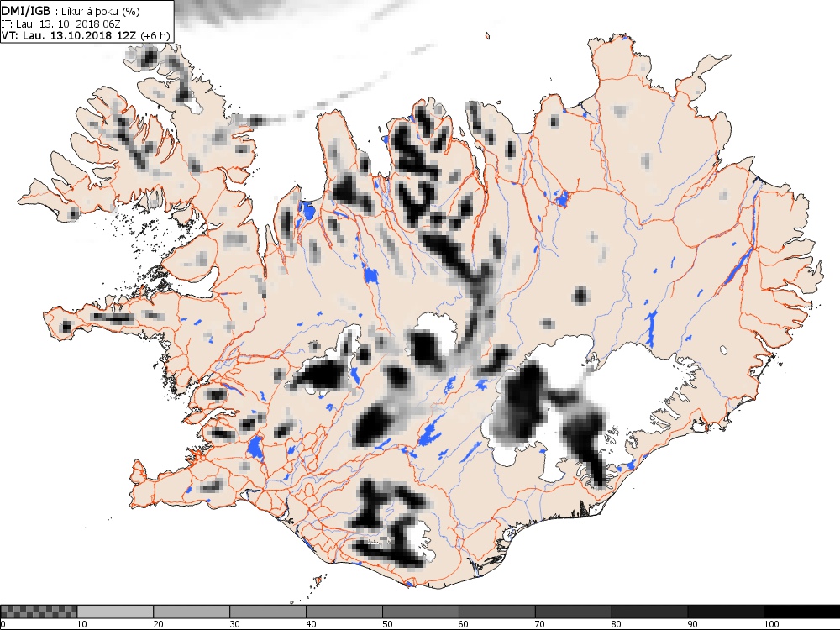Click the legend label '30'

click(x=234, y=624)
